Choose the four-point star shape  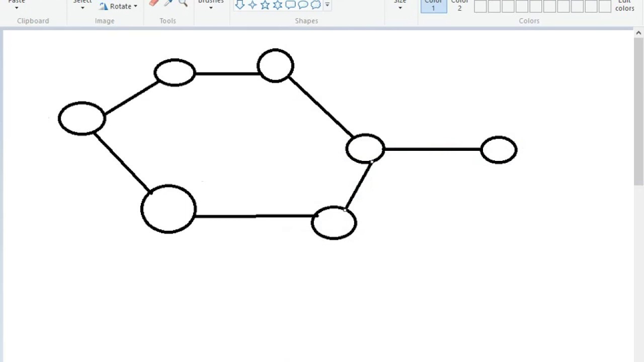click(253, 5)
